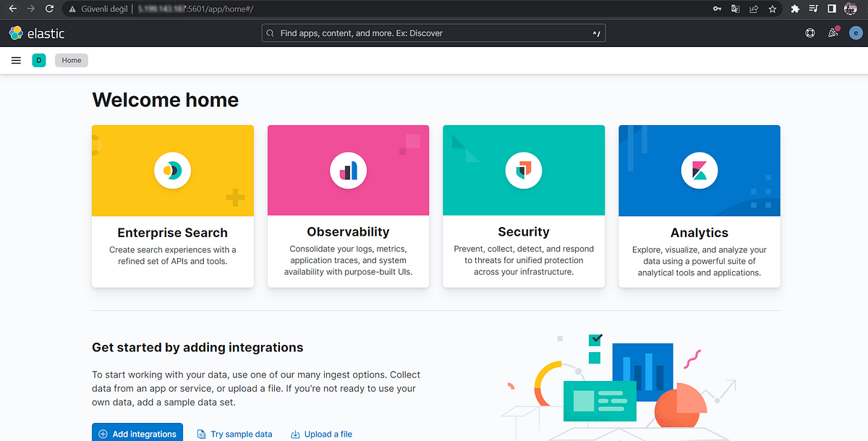
Task: Click the Default space D icon
Action: click(38, 60)
